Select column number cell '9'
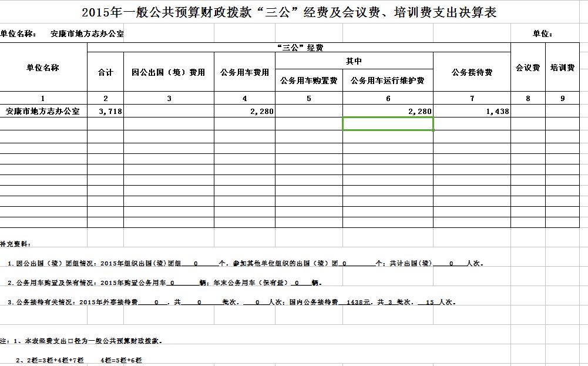 [x=563, y=98]
